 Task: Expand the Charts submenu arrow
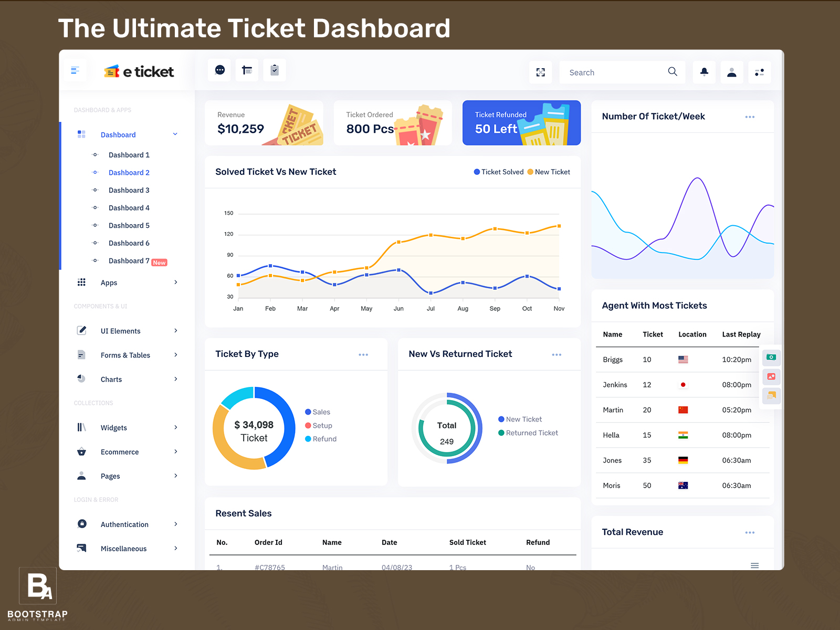pos(176,379)
